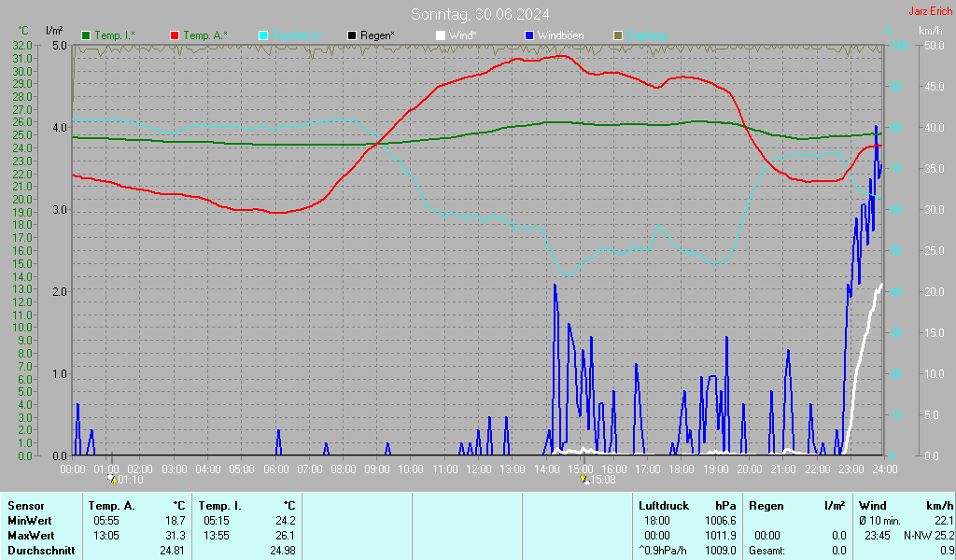Viewport: 956px width, 560px height.
Task: Click the chart title 'Sonntag, 30.06.2024'
Action: (x=480, y=14)
